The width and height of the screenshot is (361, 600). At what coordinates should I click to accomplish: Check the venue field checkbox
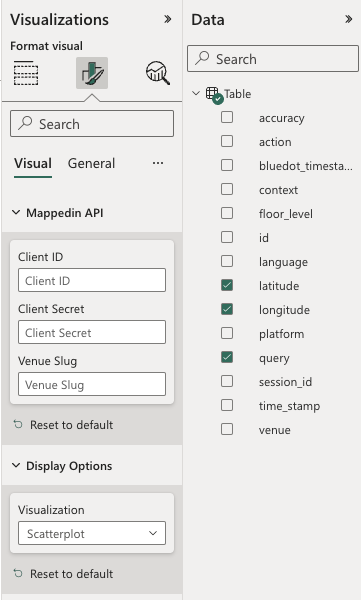(x=227, y=429)
